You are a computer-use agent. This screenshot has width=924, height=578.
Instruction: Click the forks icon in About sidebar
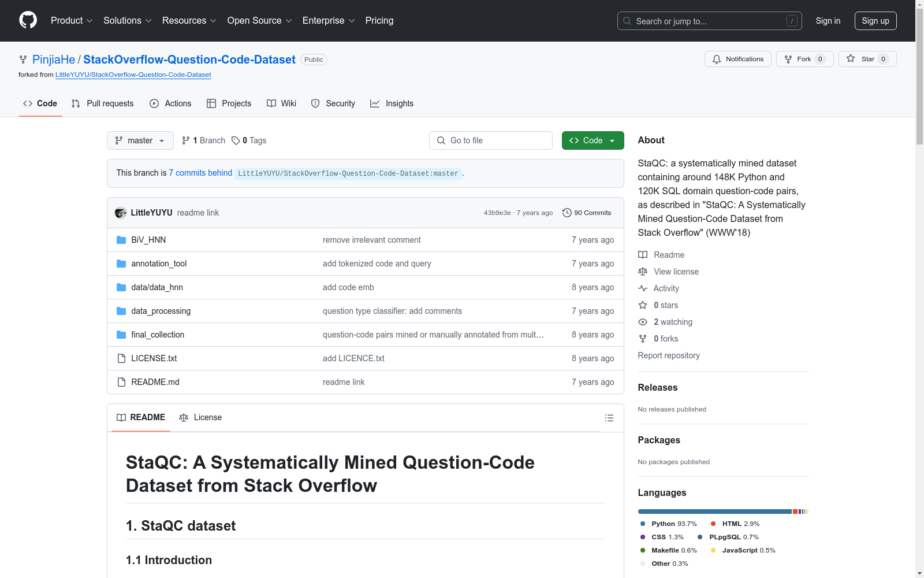643,339
